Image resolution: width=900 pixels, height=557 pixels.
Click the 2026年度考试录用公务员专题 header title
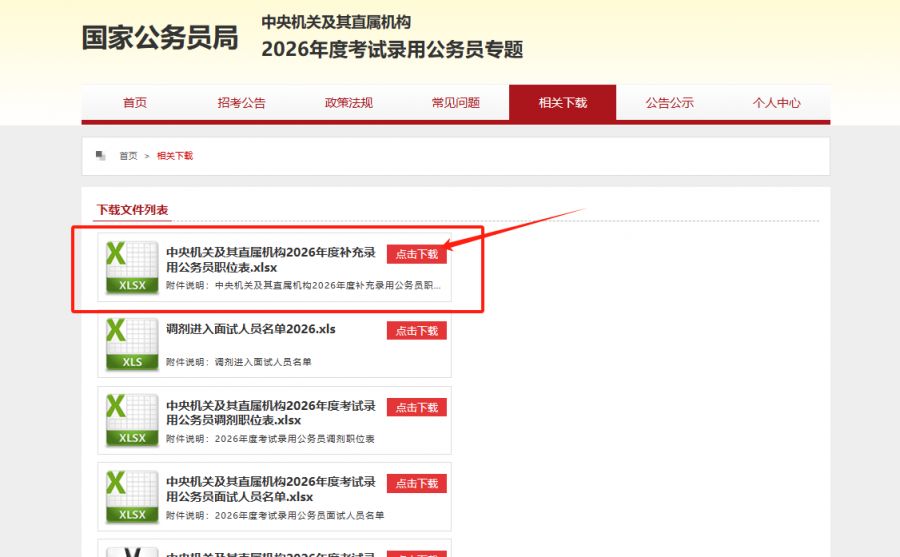click(392, 49)
